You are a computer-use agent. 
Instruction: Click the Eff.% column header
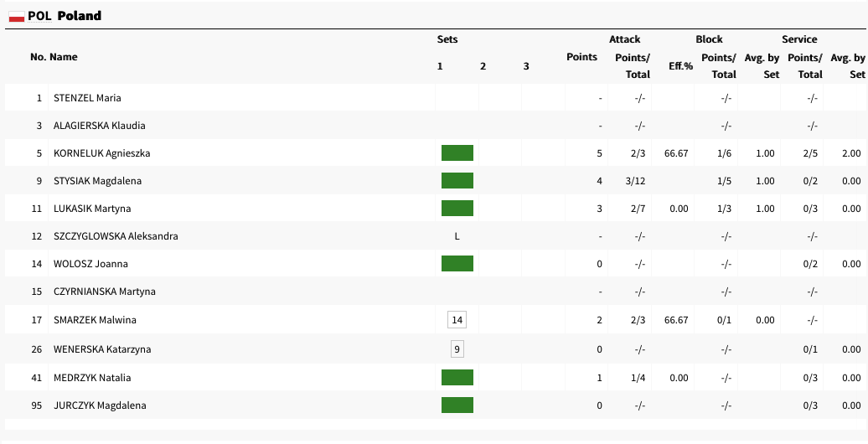[x=679, y=65]
